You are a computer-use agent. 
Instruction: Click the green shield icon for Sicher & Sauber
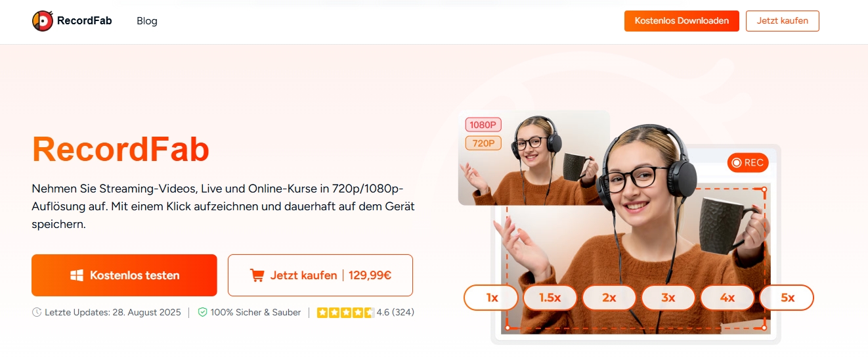pyautogui.click(x=202, y=313)
